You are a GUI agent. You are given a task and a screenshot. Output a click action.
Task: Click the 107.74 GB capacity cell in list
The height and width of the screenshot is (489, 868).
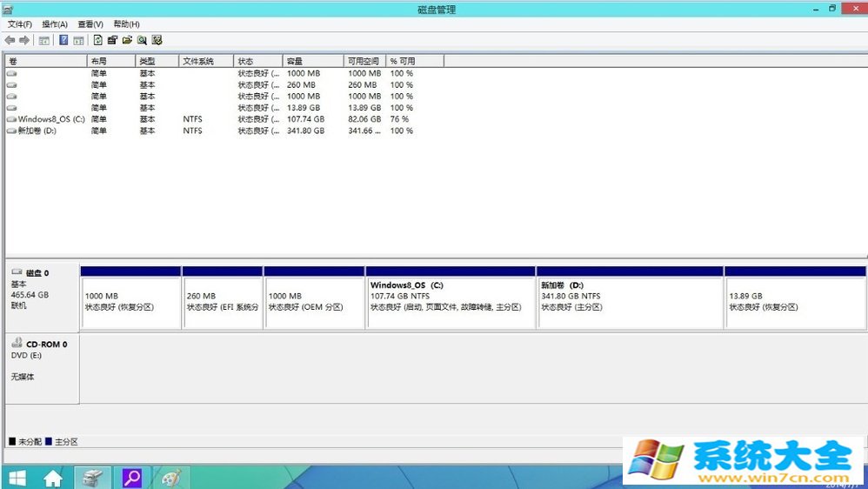point(305,119)
